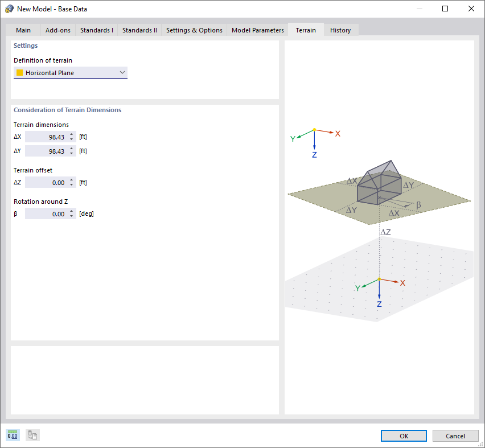This screenshot has height=448, width=485.
Task: Switch to the Standards I tab
Action: pyautogui.click(x=96, y=30)
